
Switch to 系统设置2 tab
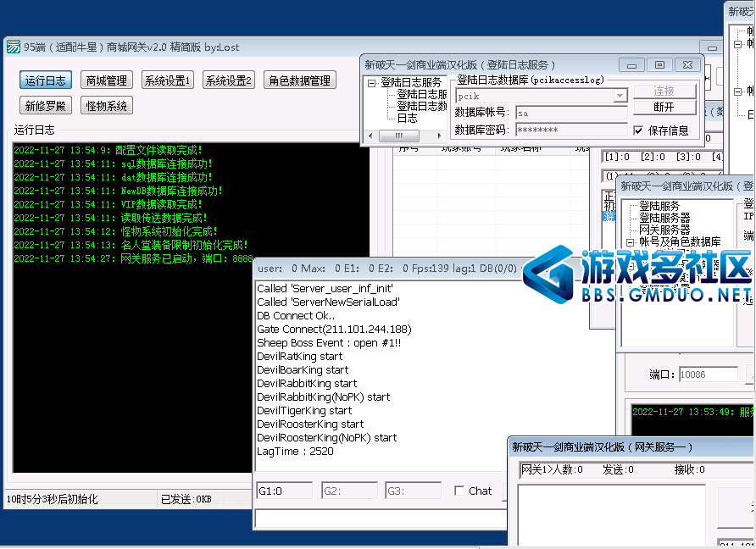(x=229, y=80)
